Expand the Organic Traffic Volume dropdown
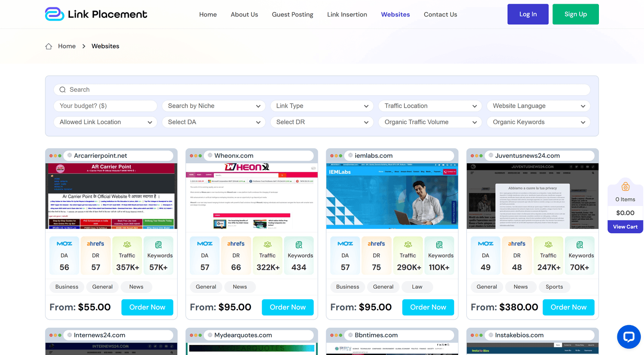Screen dimensions: 644x355 tap(430, 122)
